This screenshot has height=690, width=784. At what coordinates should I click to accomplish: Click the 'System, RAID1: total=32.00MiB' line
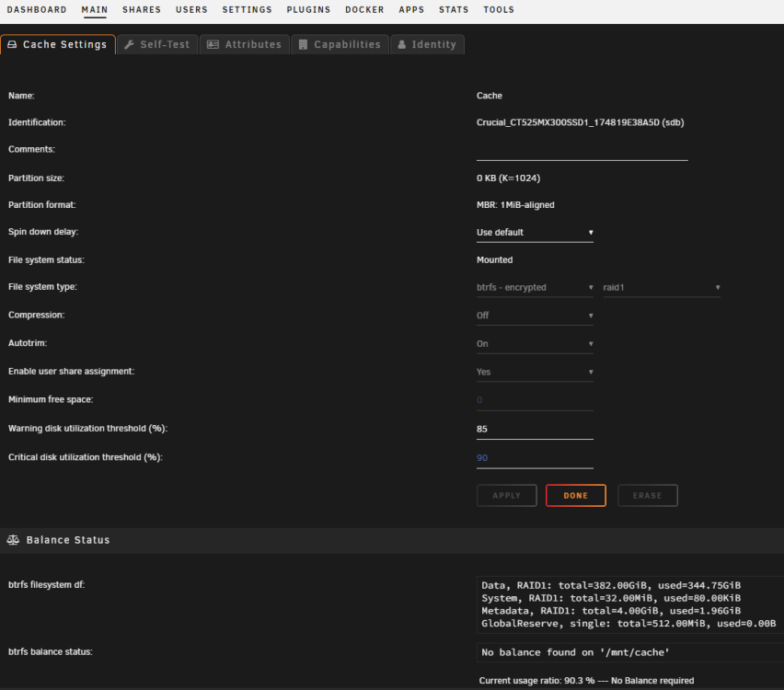(x=611, y=598)
